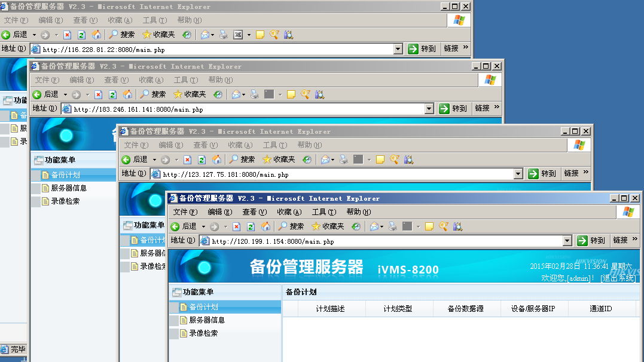Click 链接 links label in 183.246.161.141 window
Screen dimensions: 644x362
tap(482, 108)
